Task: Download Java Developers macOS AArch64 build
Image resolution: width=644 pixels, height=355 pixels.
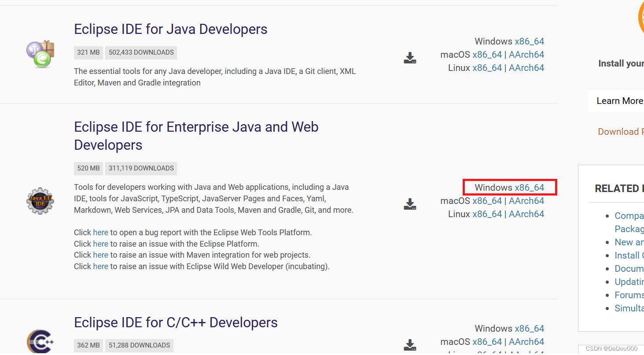Action: tap(526, 55)
